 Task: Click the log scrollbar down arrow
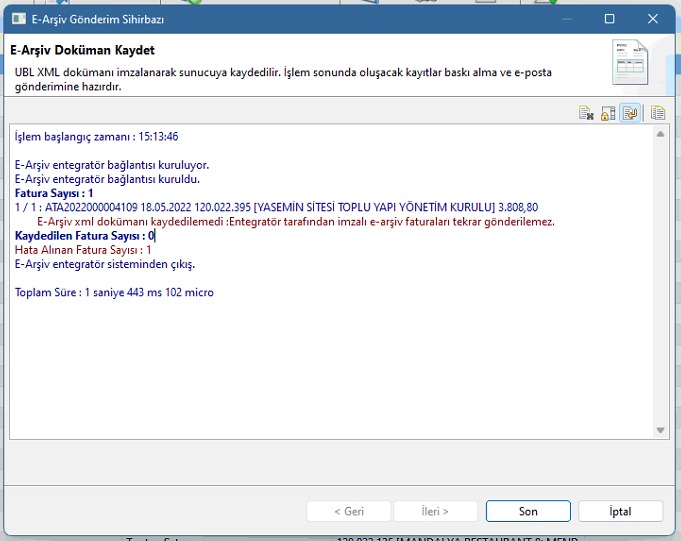(x=660, y=430)
